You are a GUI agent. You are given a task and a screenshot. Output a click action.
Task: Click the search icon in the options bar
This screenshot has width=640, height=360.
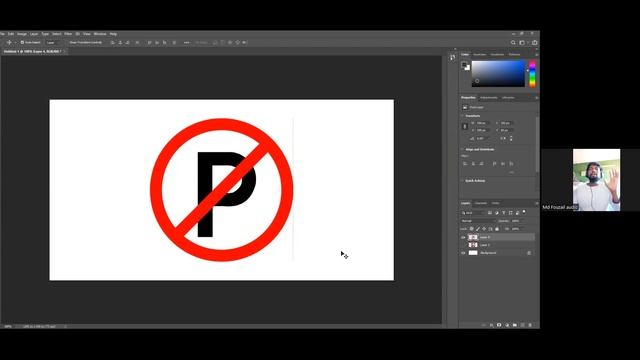click(x=513, y=42)
